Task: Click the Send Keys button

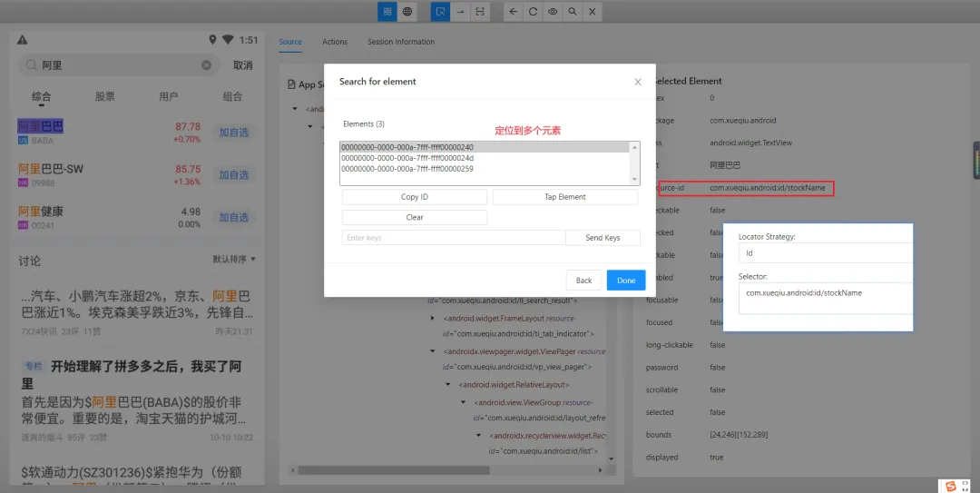Action: click(x=603, y=238)
